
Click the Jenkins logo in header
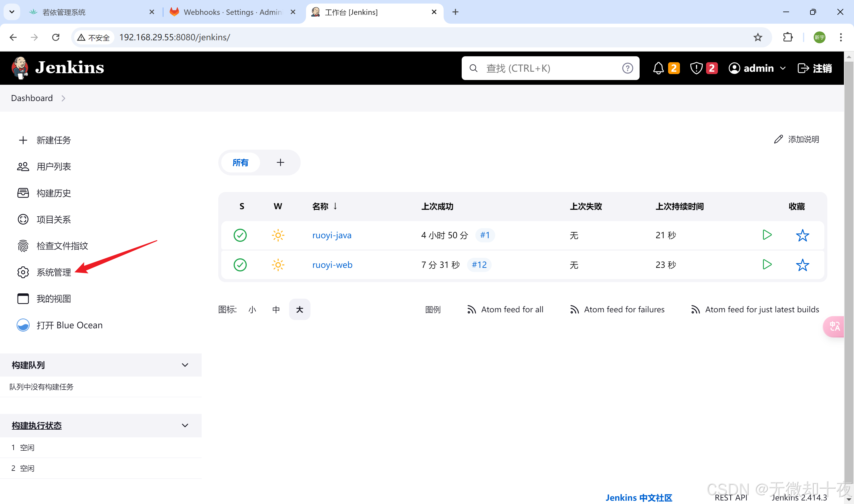(58, 68)
